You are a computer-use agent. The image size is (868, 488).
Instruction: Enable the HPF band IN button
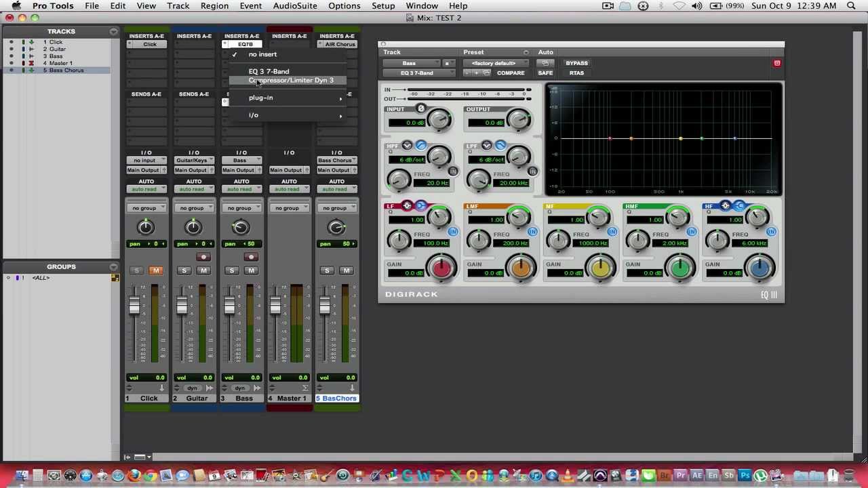(453, 171)
